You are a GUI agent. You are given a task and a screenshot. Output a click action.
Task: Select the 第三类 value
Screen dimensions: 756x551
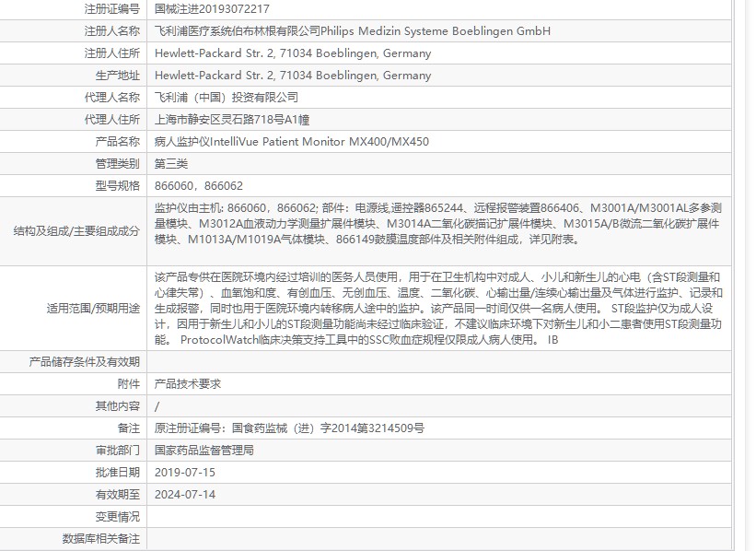[170, 164]
